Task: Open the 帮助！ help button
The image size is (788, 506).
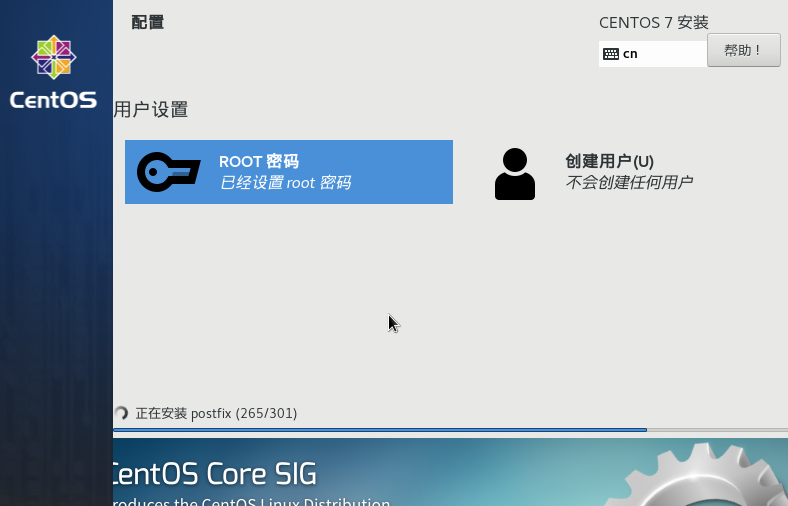Action: 743,50
